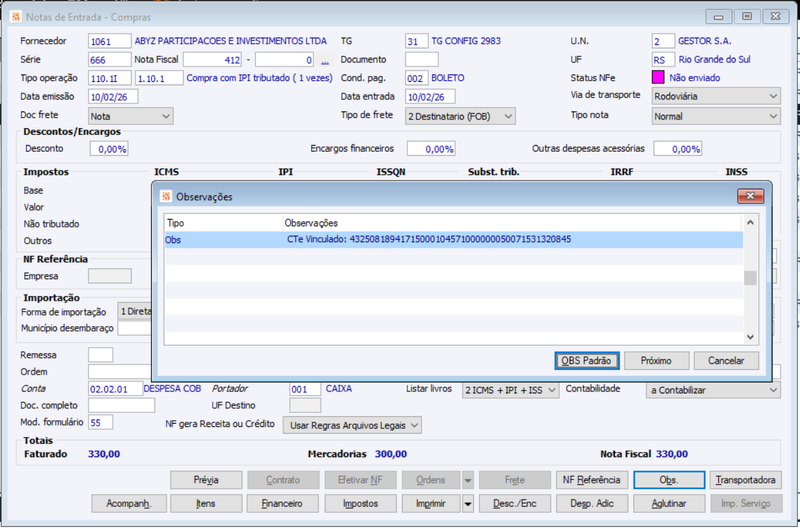Viewport: 800px width, 529px height.
Task: Open the ellipsis lookup next to Nota Fiscal
Action: click(324, 60)
